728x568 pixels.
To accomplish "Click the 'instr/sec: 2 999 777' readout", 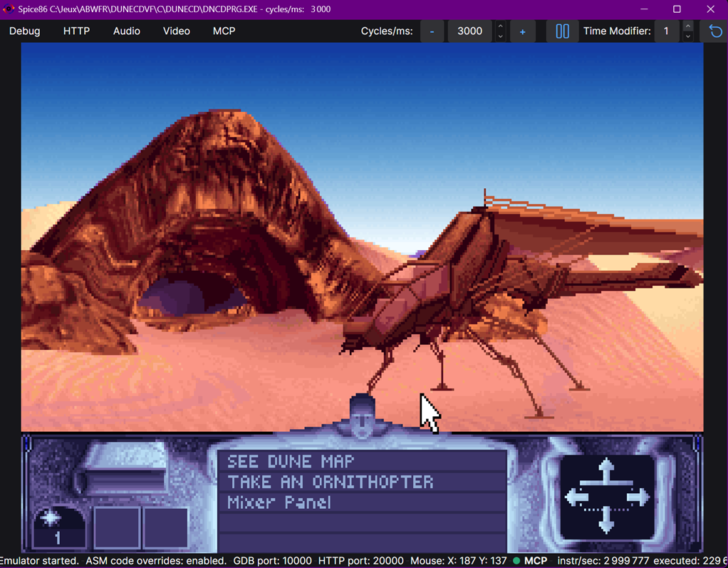I will 603,561.
